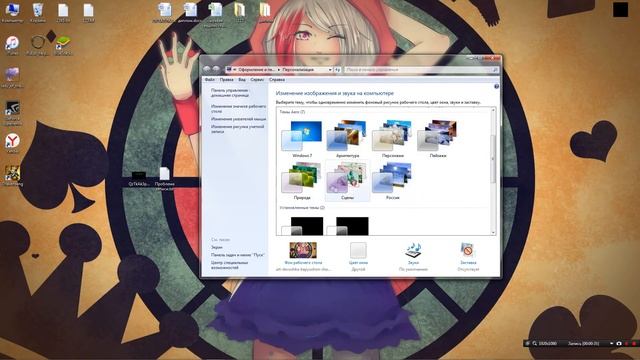Screen dimensions: 640x360
Task: Open the Экран link
Action: click(x=217, y=247)
